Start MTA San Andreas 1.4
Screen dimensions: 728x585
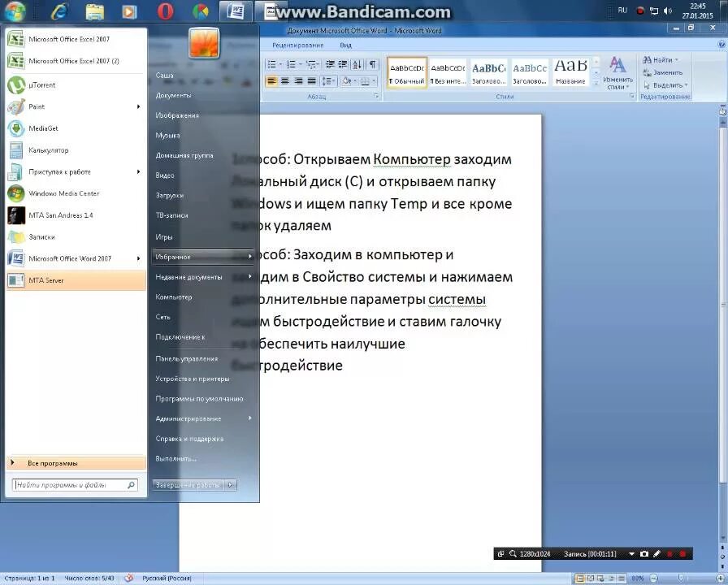[x=76, y=215]
